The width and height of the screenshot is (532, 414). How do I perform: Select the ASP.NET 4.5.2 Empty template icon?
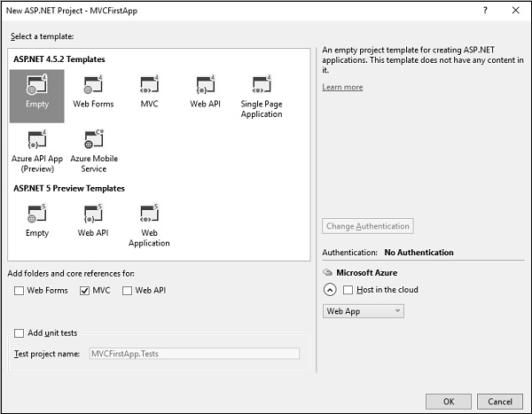[x=37, y=87]
